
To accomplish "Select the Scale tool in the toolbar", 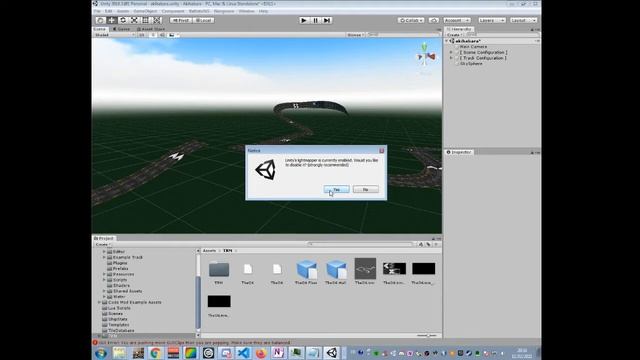I will click(x=134, y=20).
